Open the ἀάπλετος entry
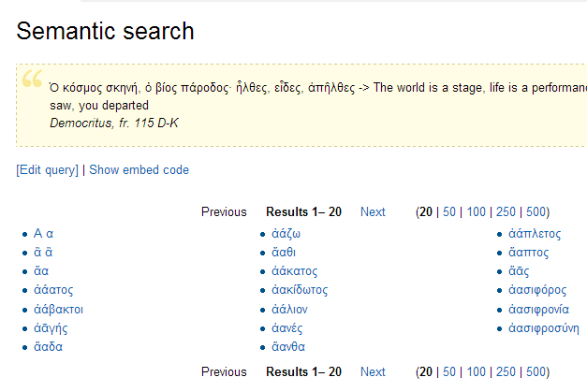 535,234
